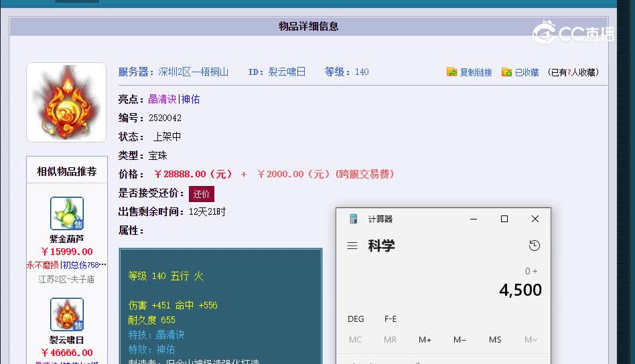Select the ¥15999.00 price text
Image resolution: width=635 pixels, height=364 pixels.
[x=67, y=252]
